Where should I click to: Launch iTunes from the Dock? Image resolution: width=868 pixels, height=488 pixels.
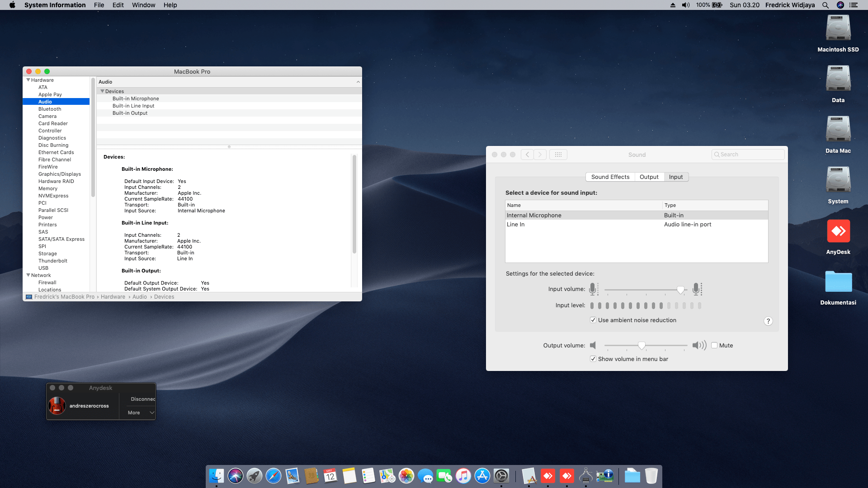pyautogui.click(x=463, y=476)
